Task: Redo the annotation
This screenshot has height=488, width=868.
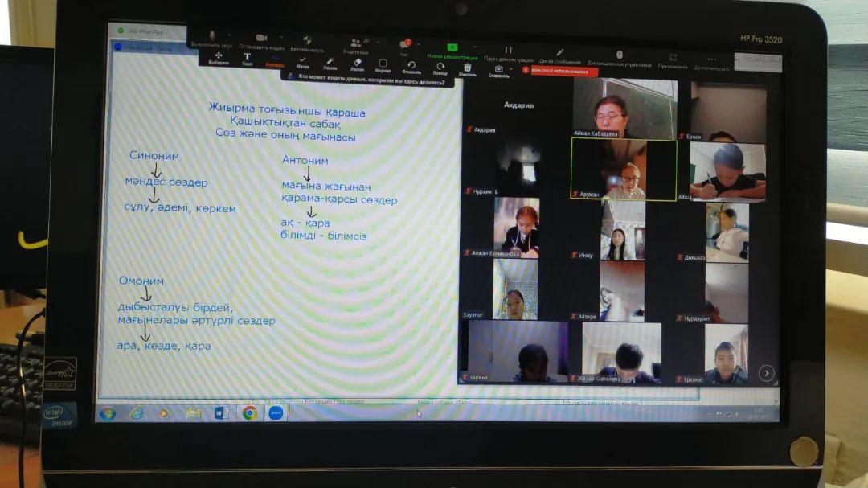Action: tap(440, 67)
